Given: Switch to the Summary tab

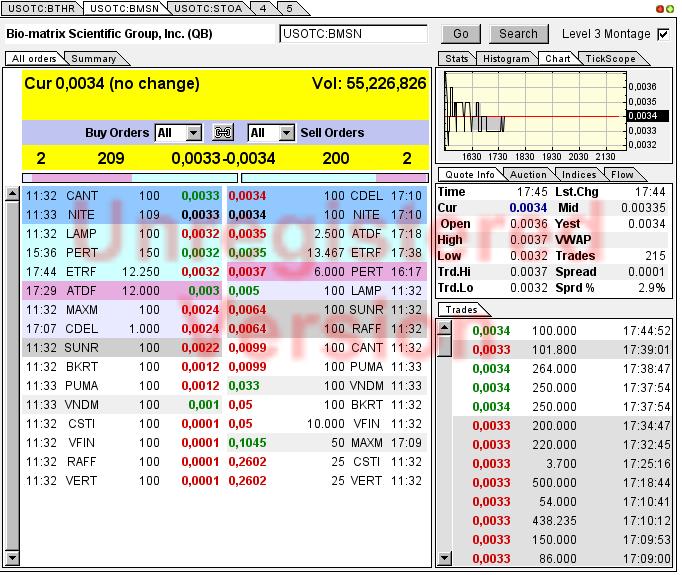Looking at the screenshot, I should point(94,58).
